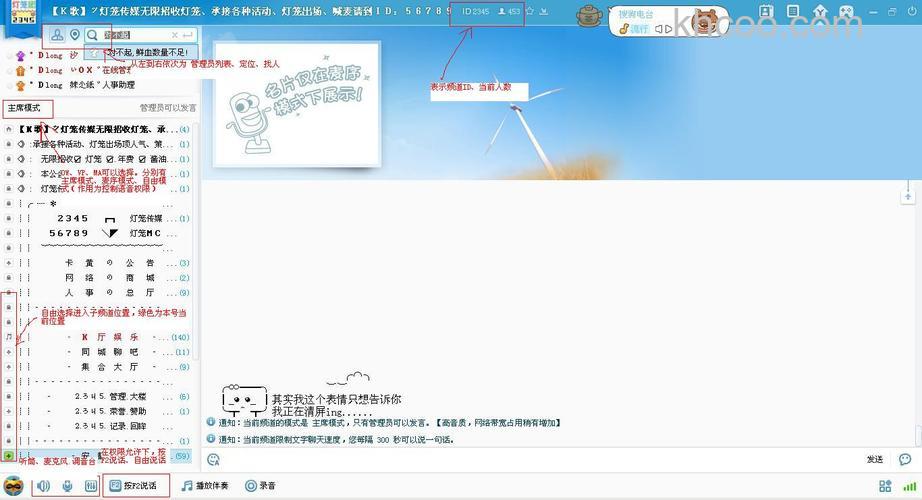922x500 pixels.
Task: Open the app grid icon at bottom-right
Action: (x=885, y=486)
